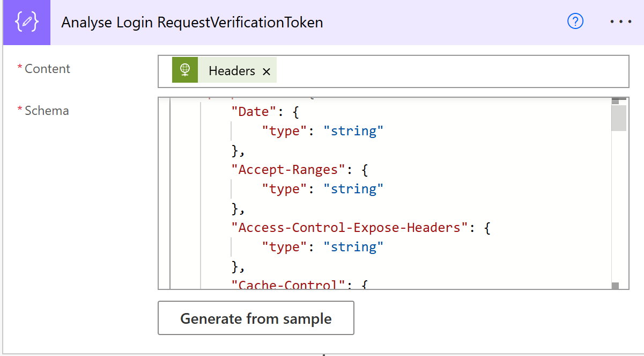Click the Schema field label
Image resolution: width=644 pixels, height=356 pixels.
[x=47, y=111]
